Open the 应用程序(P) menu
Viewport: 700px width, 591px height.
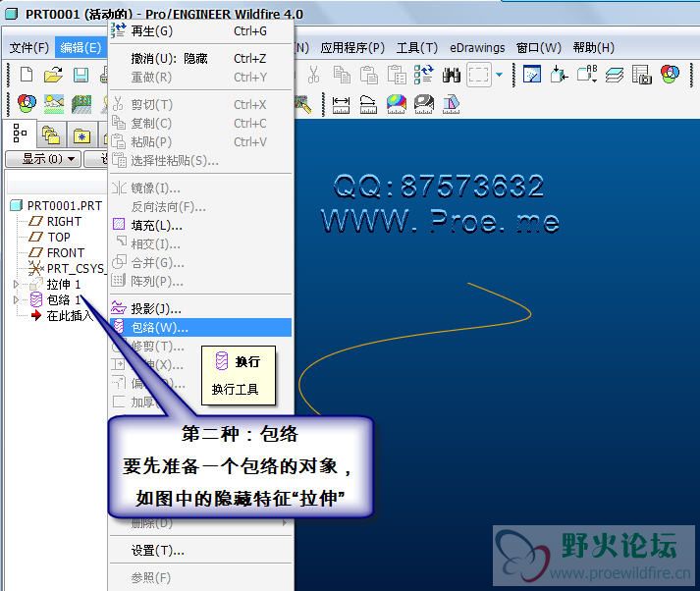pos(352,48)
